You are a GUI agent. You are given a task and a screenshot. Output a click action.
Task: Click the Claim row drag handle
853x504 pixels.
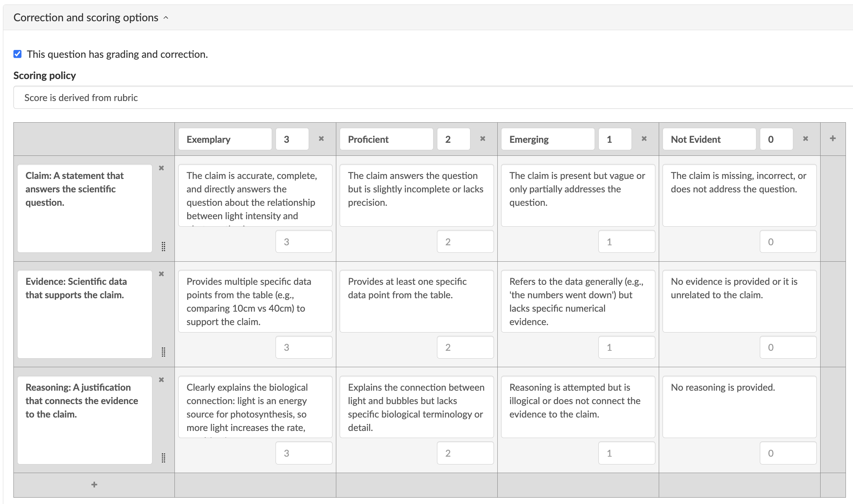click(163, 246)
